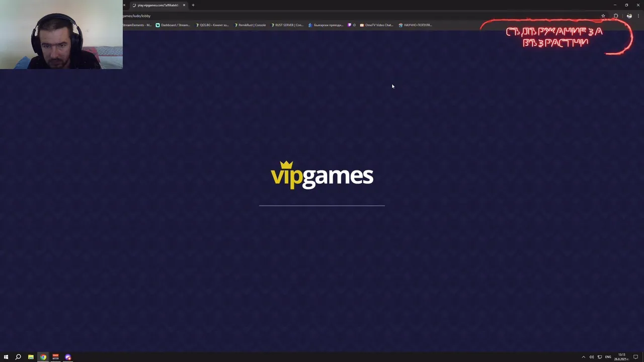Minimize the Chrome window
The width and height of the screenshot is (644, 362).
(x=615, y=5)
